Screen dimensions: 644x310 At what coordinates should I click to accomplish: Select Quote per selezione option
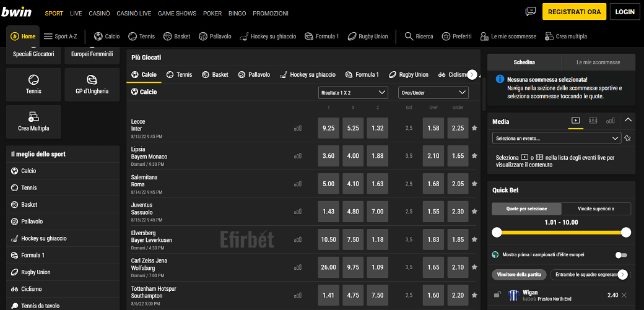[x=526, y=209]
